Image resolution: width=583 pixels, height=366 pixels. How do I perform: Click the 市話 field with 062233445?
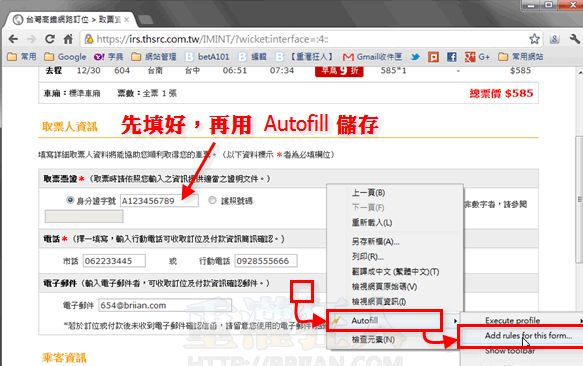[x=114, y=261]
